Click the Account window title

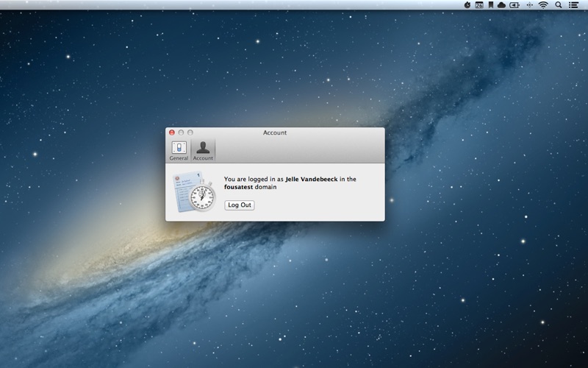click(275, 132)
